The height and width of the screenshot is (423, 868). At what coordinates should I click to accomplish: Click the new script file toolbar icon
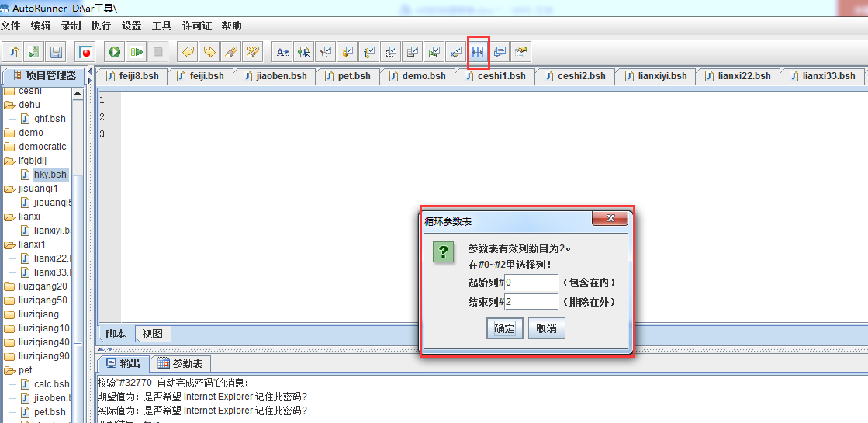click(12, 52)
